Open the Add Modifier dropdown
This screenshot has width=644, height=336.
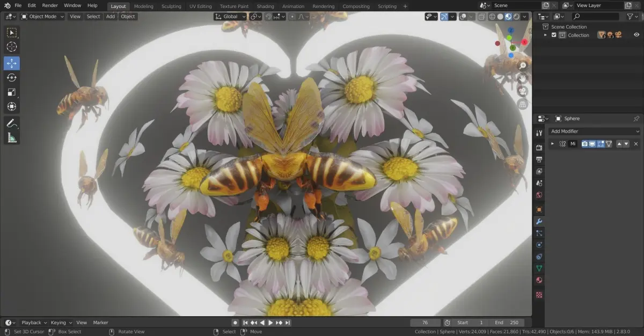pos(595,131)
